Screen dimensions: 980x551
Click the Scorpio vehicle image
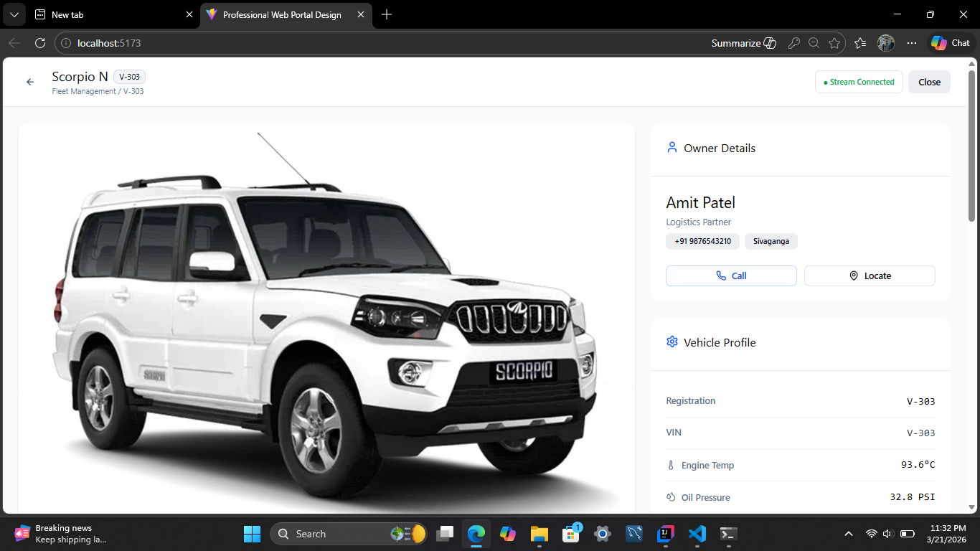326,318
